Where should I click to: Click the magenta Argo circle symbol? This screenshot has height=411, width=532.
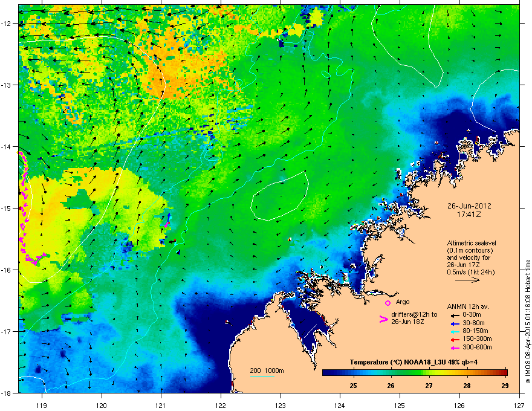tap(388, 303)
